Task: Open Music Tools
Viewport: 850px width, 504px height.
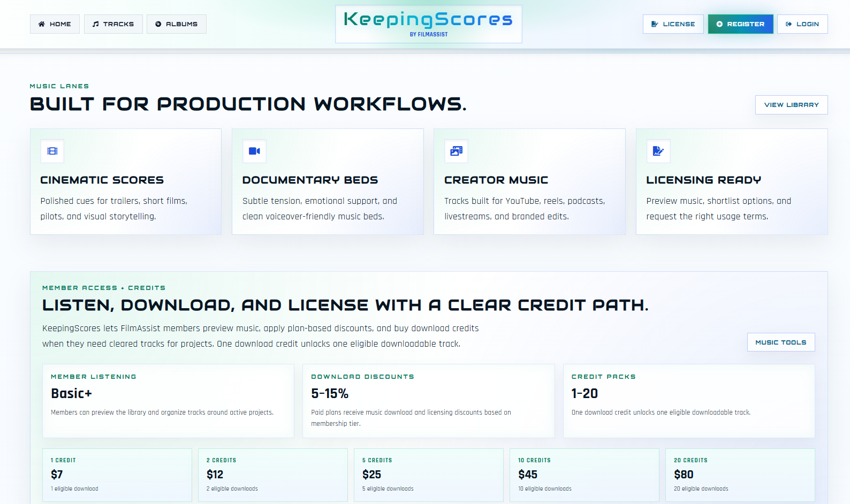Action: click(781, 342)
